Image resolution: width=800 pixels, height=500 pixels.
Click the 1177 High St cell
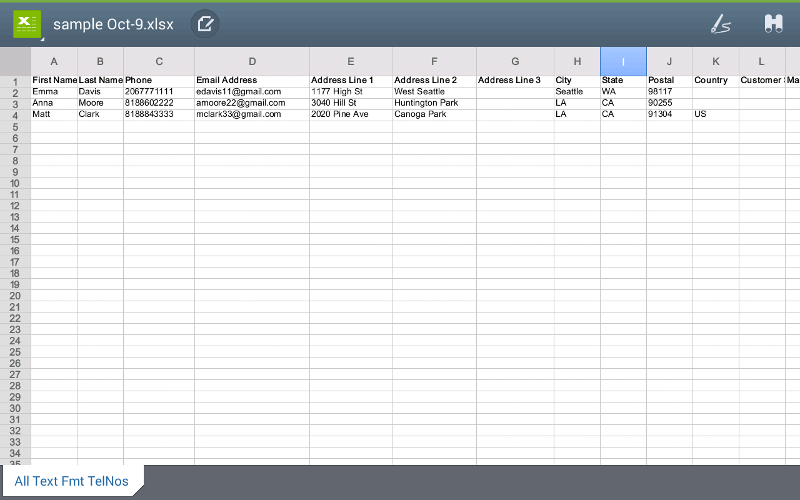pyautogui.click(x=351, y=92)
